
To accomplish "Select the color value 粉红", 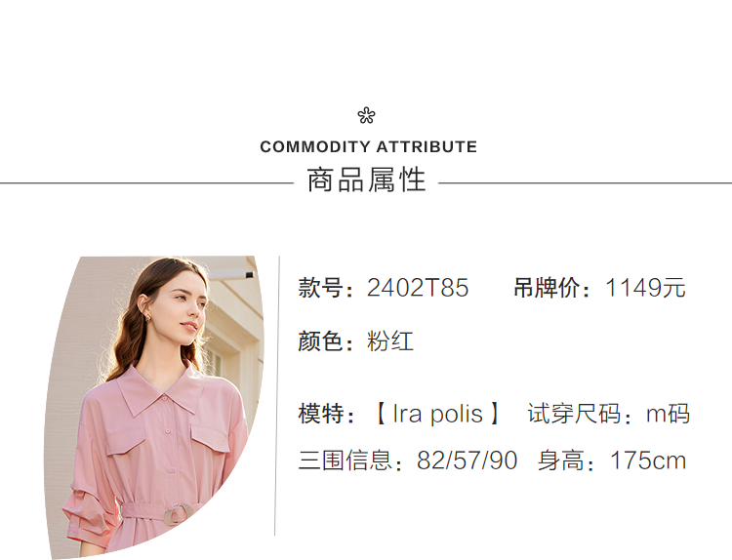I will [390, 341].
